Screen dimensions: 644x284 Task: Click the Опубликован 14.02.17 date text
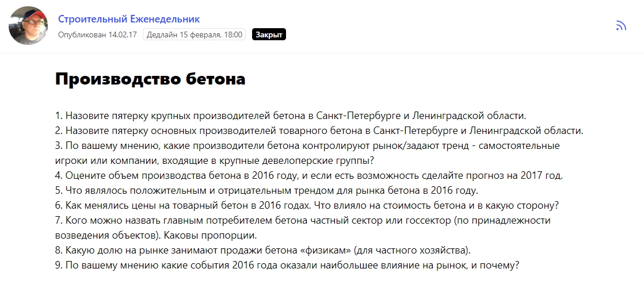pos(97,34)
